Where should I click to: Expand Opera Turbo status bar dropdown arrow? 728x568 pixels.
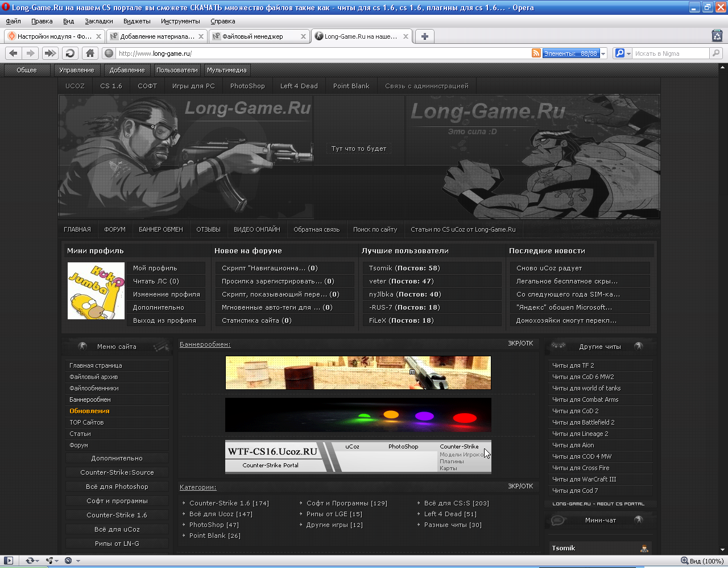click(x=78, y=561)
